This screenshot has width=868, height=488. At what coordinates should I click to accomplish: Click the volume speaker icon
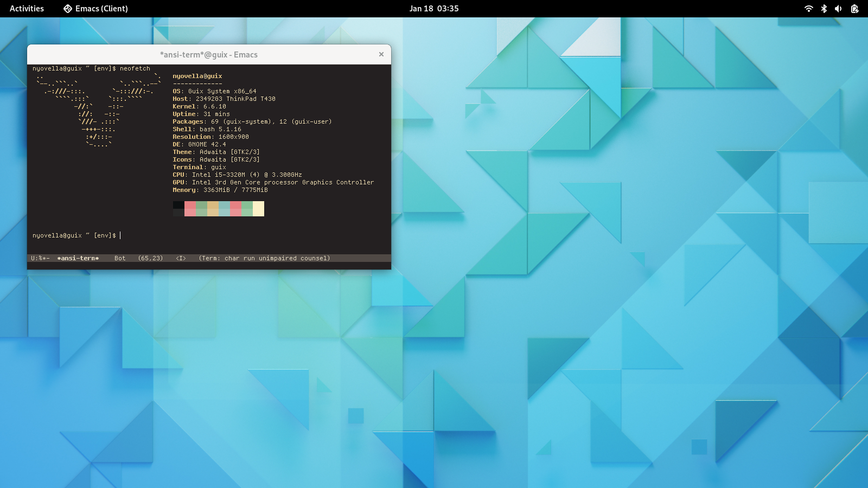(838, 9)
